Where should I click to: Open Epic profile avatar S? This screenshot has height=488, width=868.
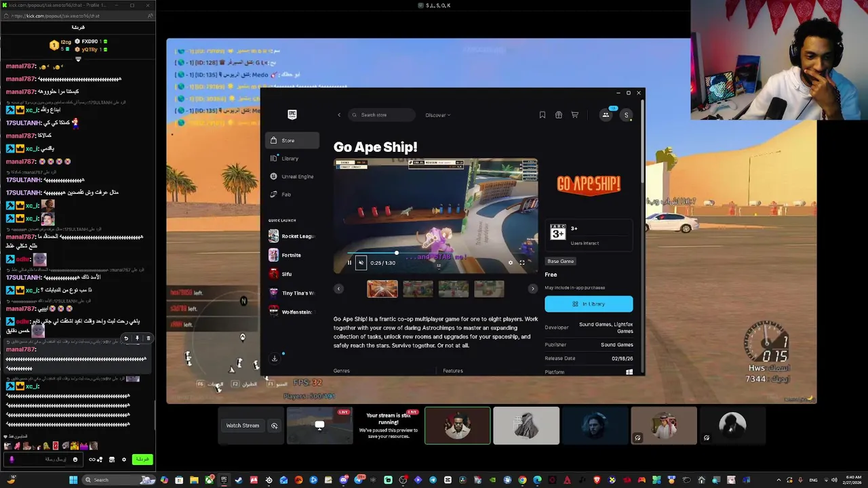point(627,115)
